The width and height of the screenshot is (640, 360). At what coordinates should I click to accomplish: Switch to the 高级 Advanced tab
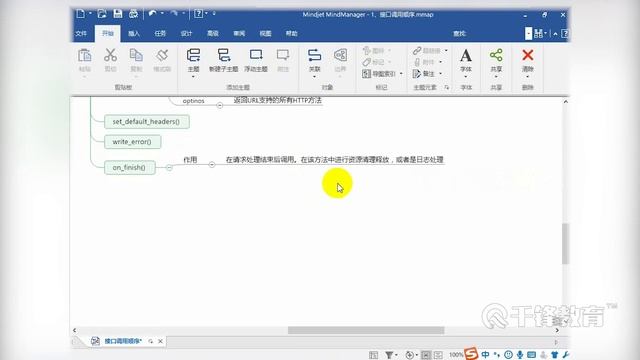point(213,33)
